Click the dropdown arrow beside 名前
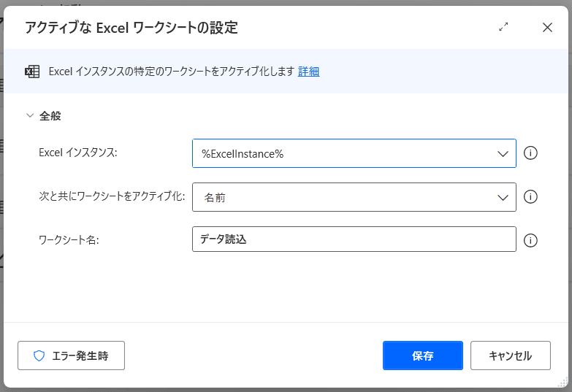The width and height of the screenshot is (572, 392). [x=503, y=198]
